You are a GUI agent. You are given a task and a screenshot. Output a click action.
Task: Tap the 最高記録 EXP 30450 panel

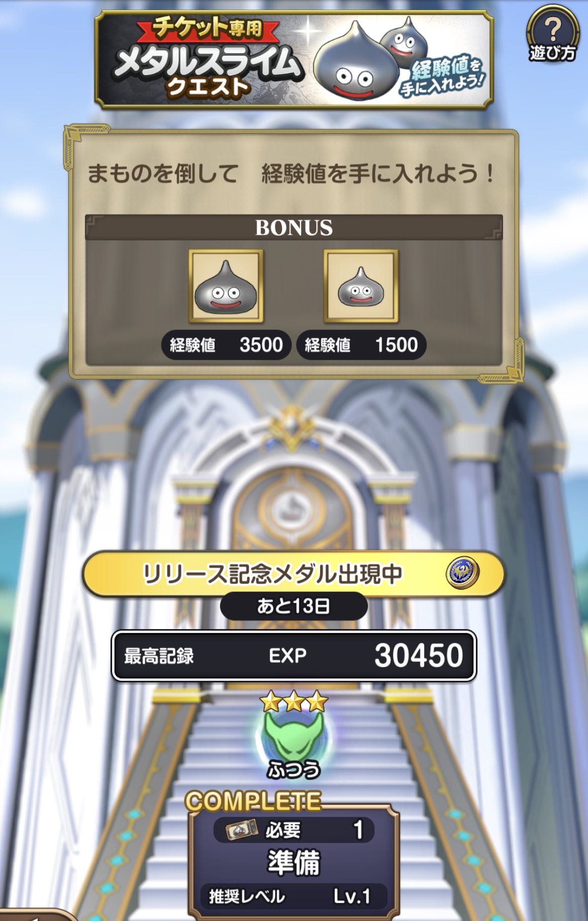(x=293, y=656)
